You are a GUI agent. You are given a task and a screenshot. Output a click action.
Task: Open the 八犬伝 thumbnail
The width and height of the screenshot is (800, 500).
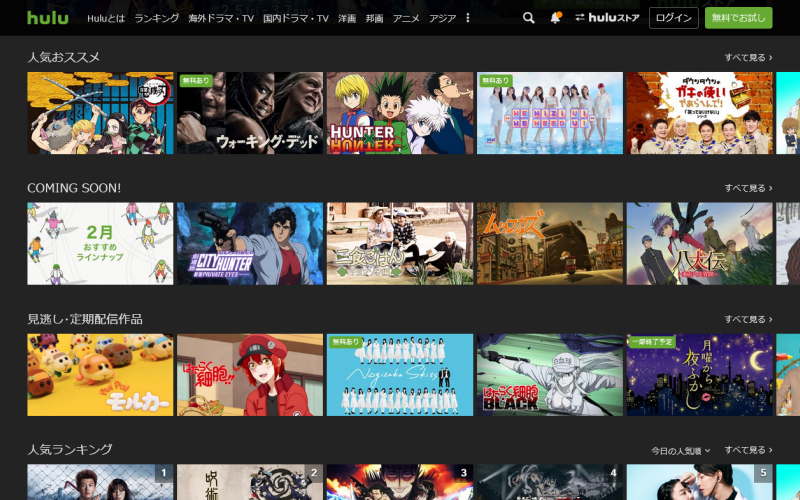point(699,244)
